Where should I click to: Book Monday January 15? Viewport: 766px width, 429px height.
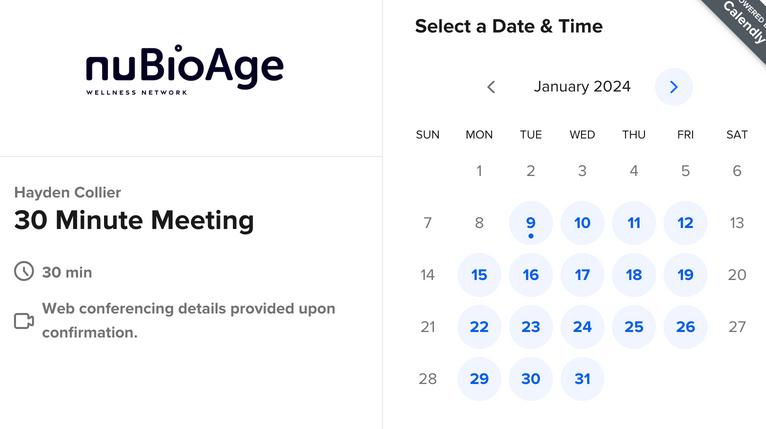(479, 275)
